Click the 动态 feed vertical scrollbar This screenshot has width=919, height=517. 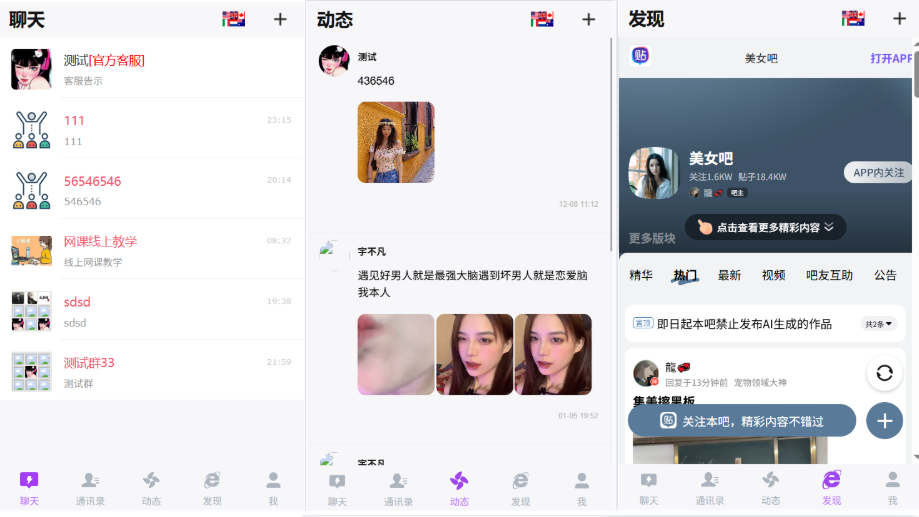611,144
